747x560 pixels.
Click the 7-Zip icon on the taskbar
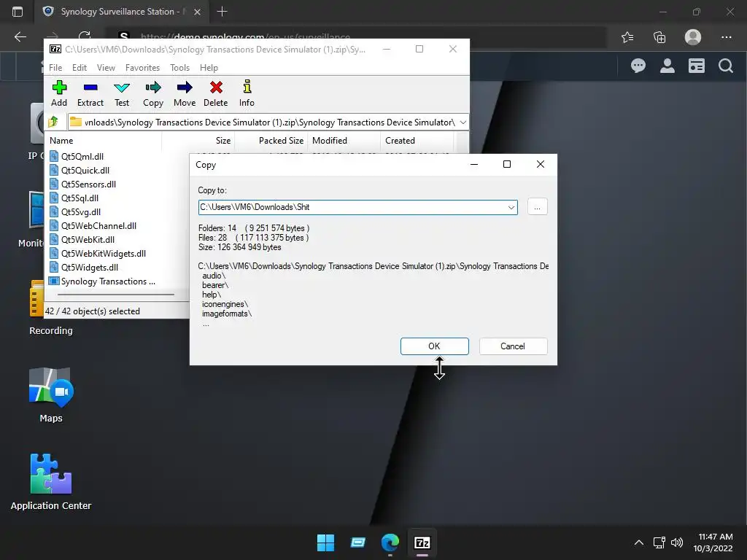(x=422, y=542)
